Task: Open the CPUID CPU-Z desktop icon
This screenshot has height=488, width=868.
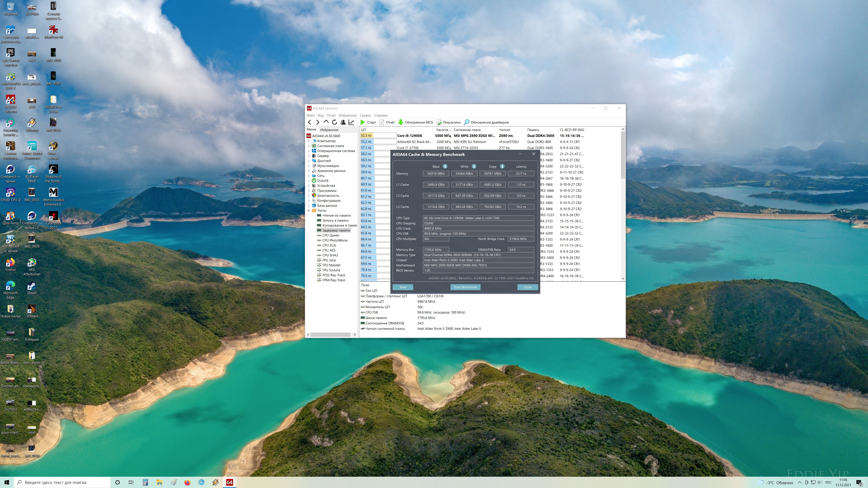Action: (10, 195)
